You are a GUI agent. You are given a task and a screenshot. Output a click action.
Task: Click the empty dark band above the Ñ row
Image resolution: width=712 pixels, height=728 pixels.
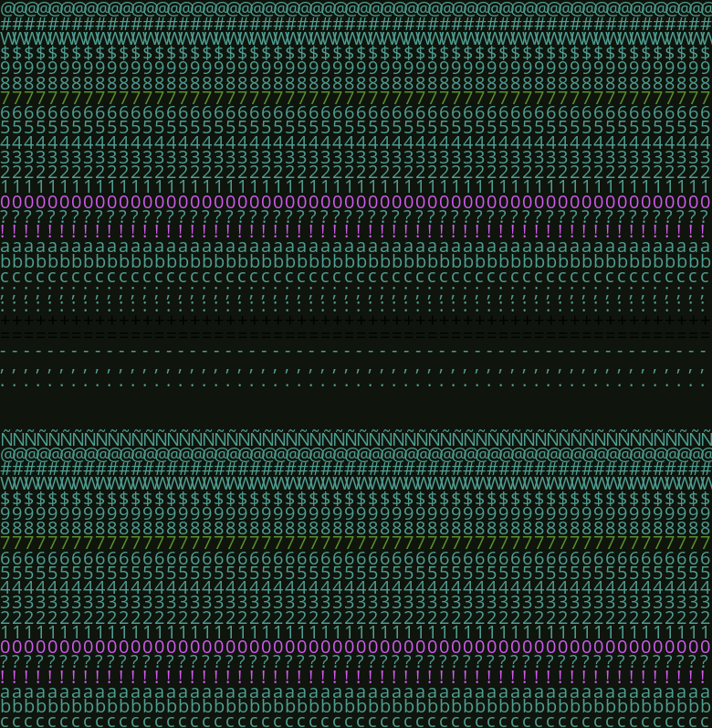tap(356, 411)
